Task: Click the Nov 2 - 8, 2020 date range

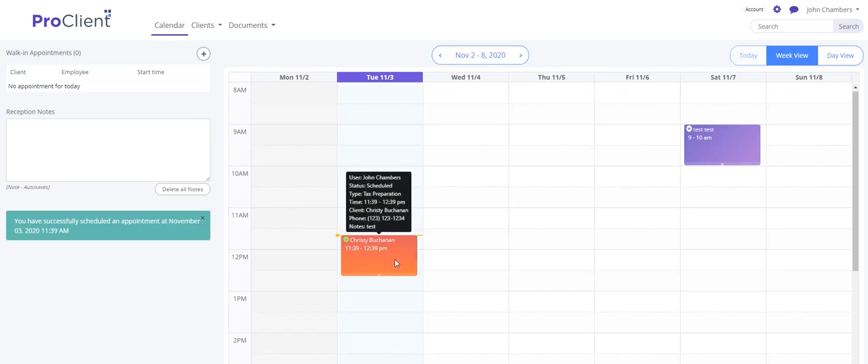Action: [480, 55]
